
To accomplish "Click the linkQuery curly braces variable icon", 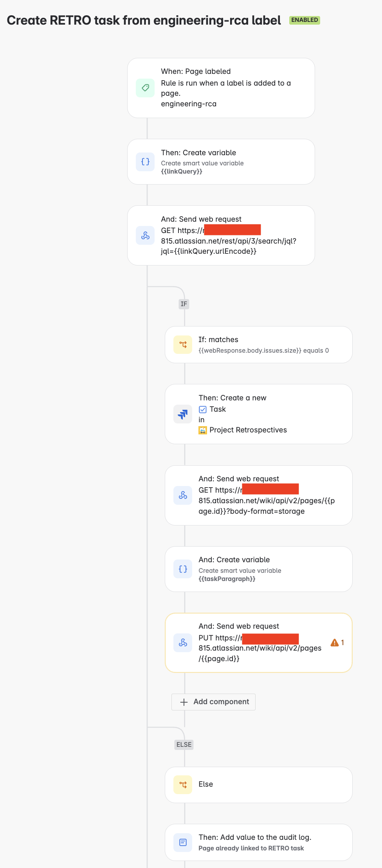I will [x=145, y=161].
